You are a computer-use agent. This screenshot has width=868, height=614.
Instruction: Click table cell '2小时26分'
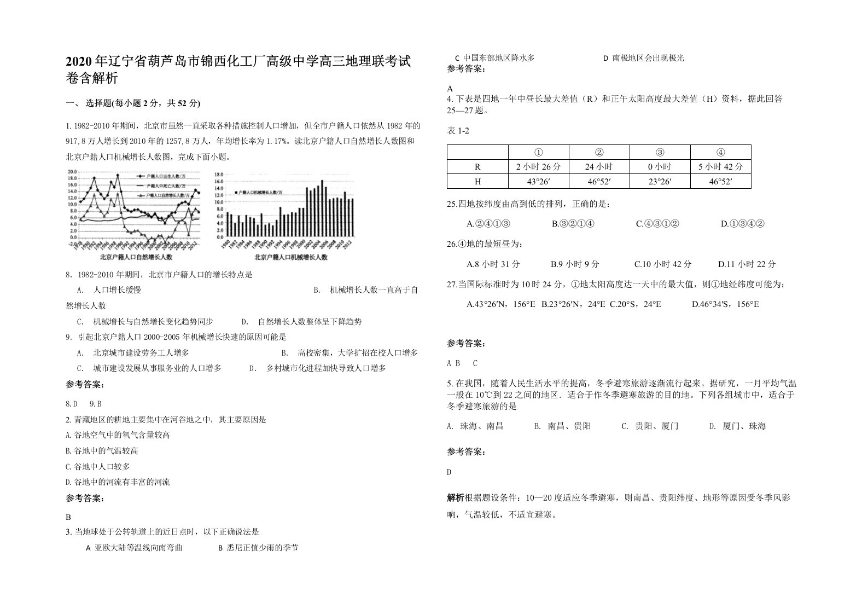point(538,167)
